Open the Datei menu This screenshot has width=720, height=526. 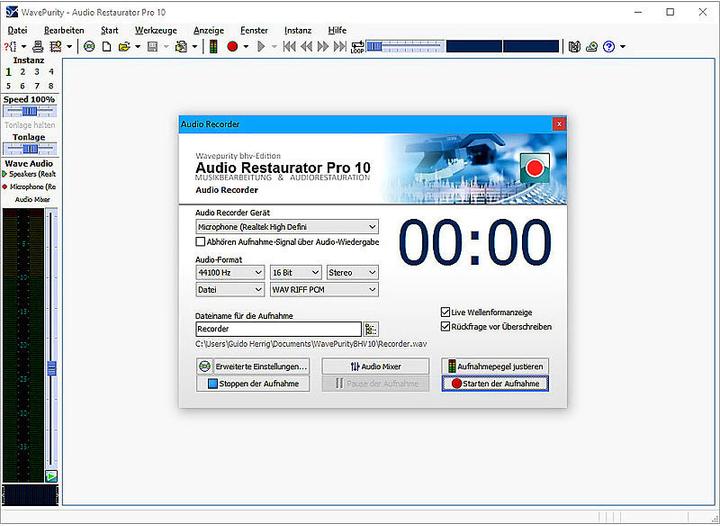17,30
